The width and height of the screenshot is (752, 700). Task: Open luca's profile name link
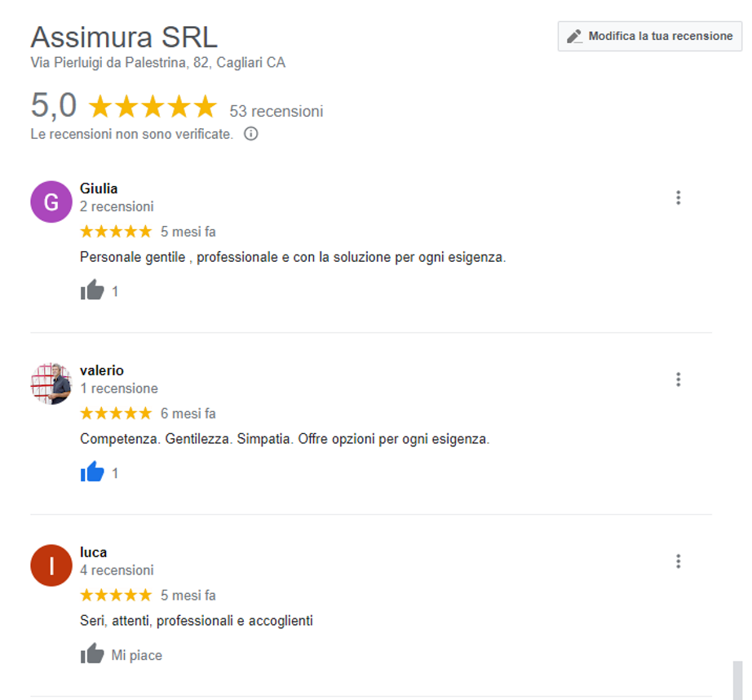[x=94, y=552]
